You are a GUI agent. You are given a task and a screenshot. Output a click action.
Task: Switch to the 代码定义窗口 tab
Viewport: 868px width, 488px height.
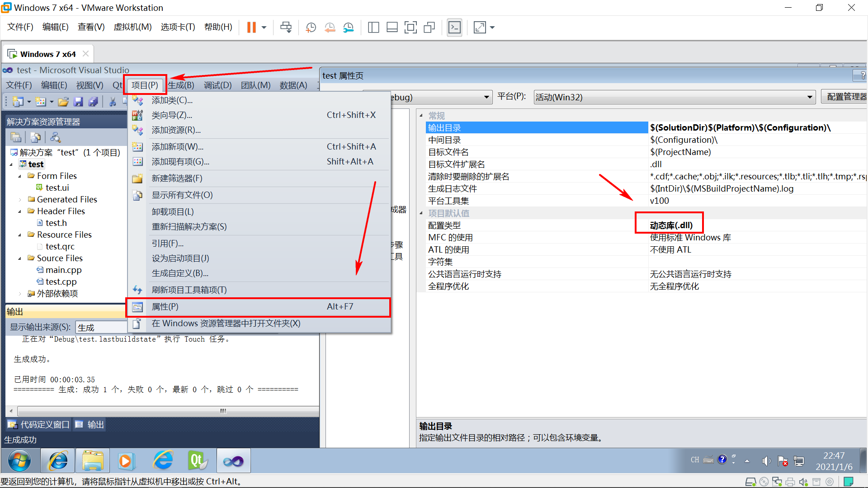[39, 425]
